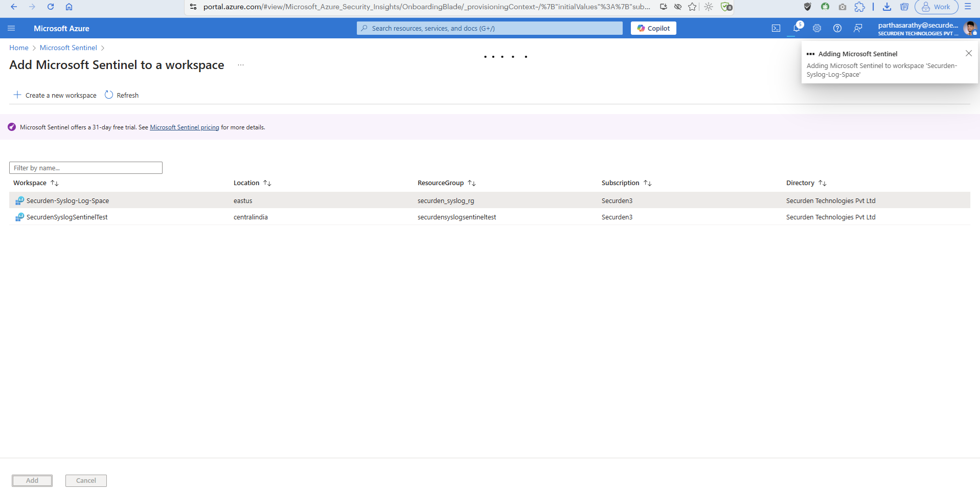Create a new workspace
Viewport: 980px width, 492px height.
pos(55,95)
